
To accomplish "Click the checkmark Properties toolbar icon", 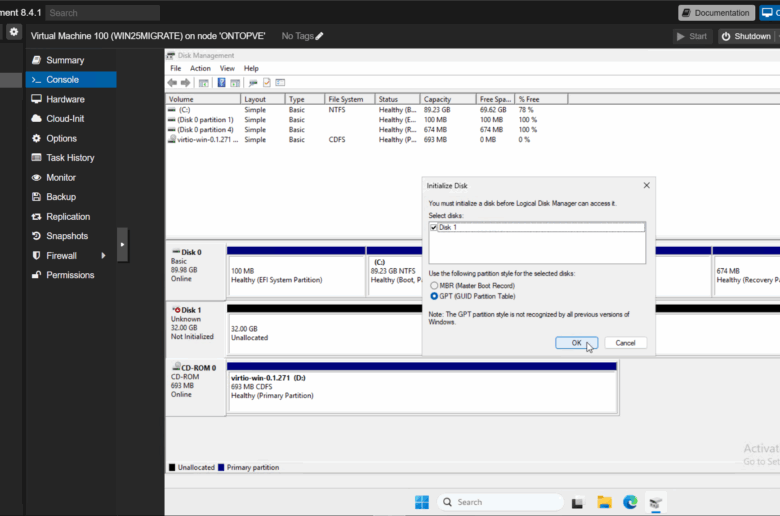I will pyautogui.click(x=267, y=83).
